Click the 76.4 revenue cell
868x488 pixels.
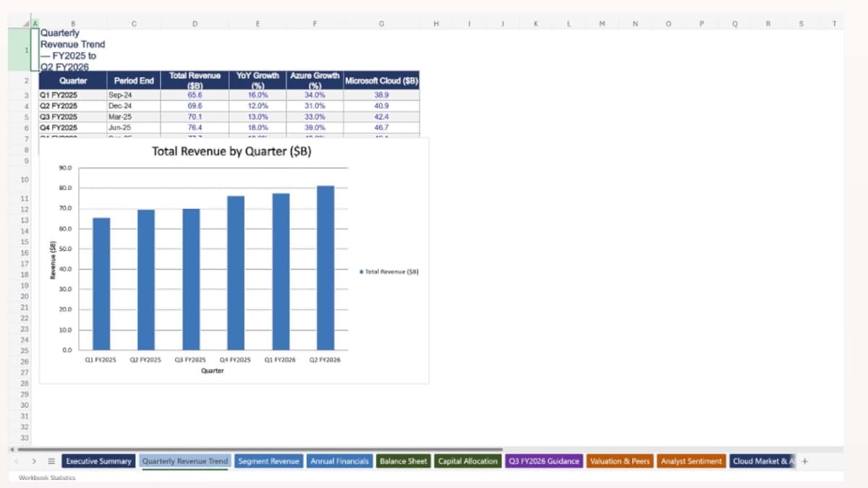click(195, 127)
